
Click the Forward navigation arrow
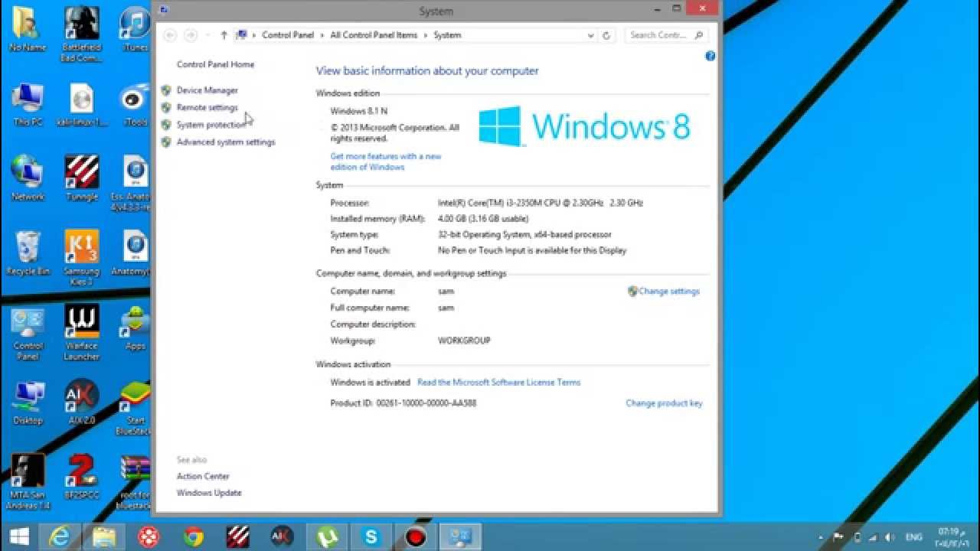(191, 35)
